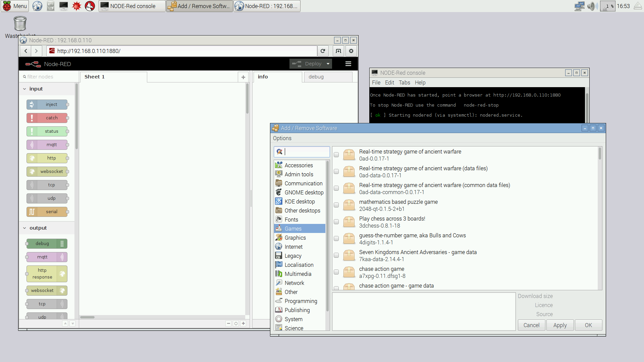The image size is (644, 362).
Task: Select the Programming software category
Action: click(300, 301)
